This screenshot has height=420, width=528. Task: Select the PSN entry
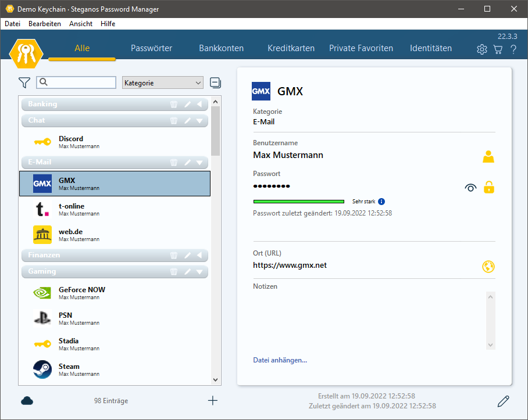115,318
